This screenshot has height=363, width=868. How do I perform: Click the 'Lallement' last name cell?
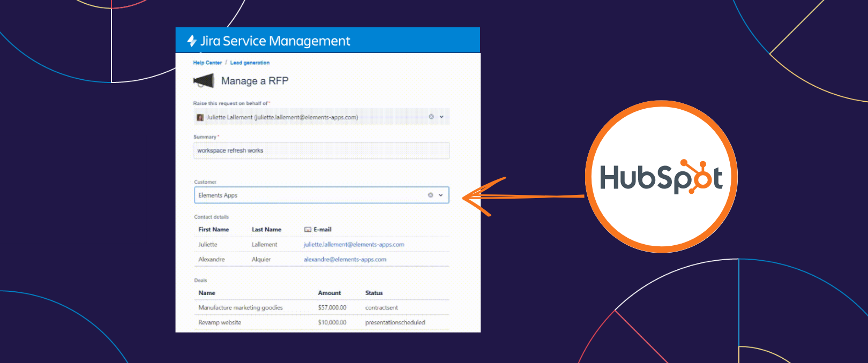[264, 245]
